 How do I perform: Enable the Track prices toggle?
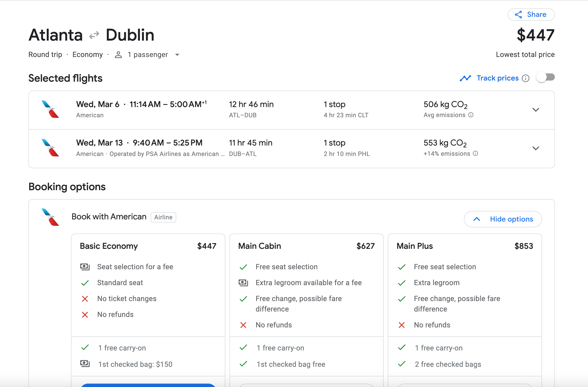(x=545, y=78)
